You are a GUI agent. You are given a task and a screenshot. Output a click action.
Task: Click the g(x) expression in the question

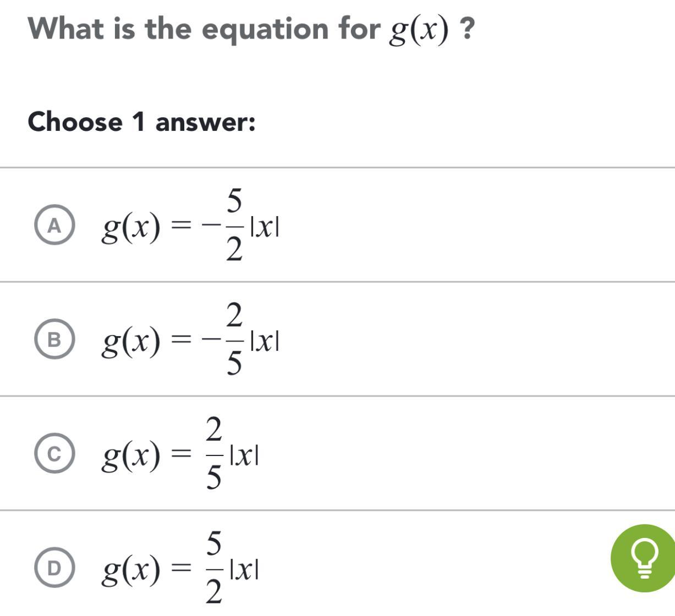pyautogui.click(x=418, y=30)
